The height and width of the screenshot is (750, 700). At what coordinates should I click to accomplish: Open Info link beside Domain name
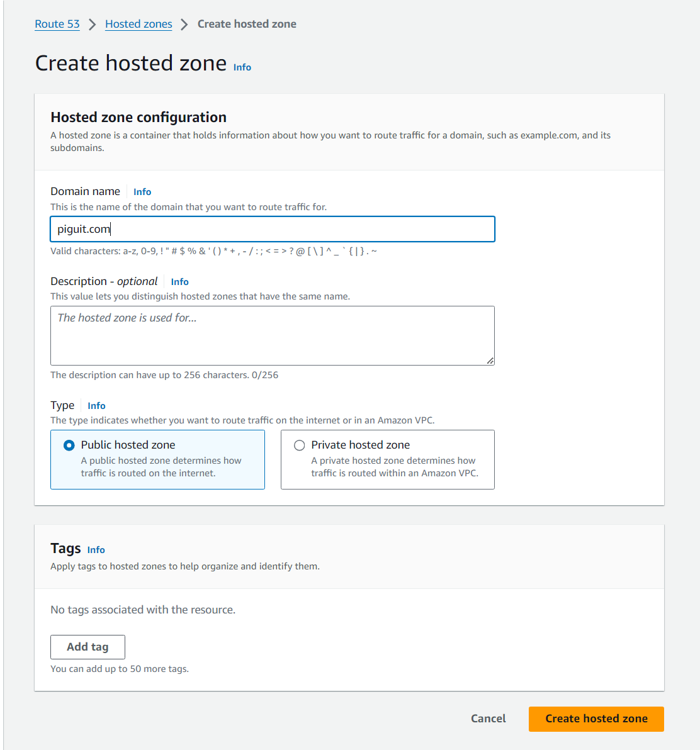142,192
